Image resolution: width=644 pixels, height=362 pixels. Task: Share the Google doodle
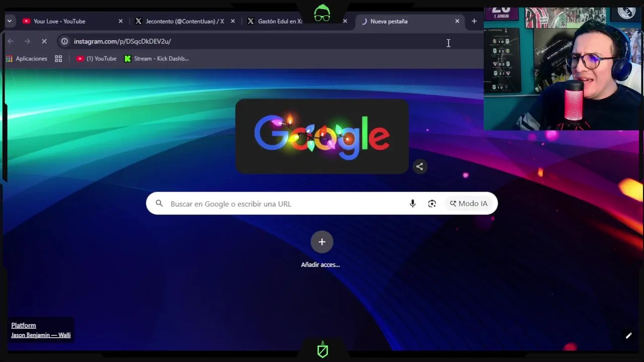tap(420, 166)
